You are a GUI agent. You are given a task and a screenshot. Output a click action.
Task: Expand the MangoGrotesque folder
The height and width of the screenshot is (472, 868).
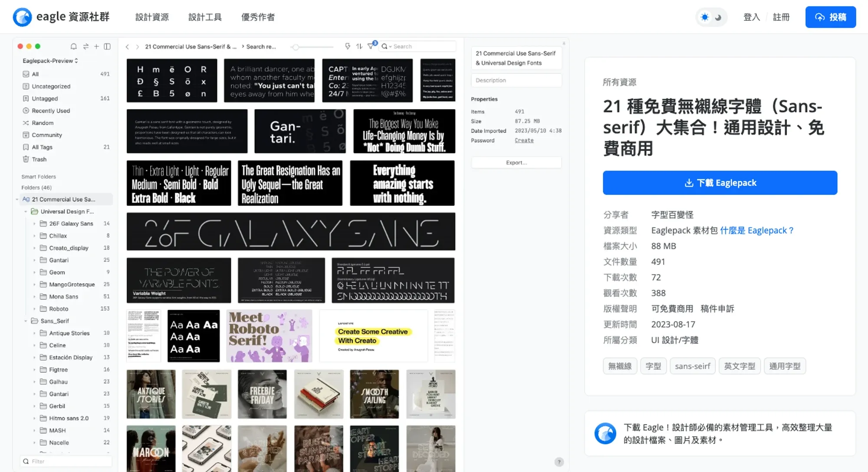click(34, 285)
